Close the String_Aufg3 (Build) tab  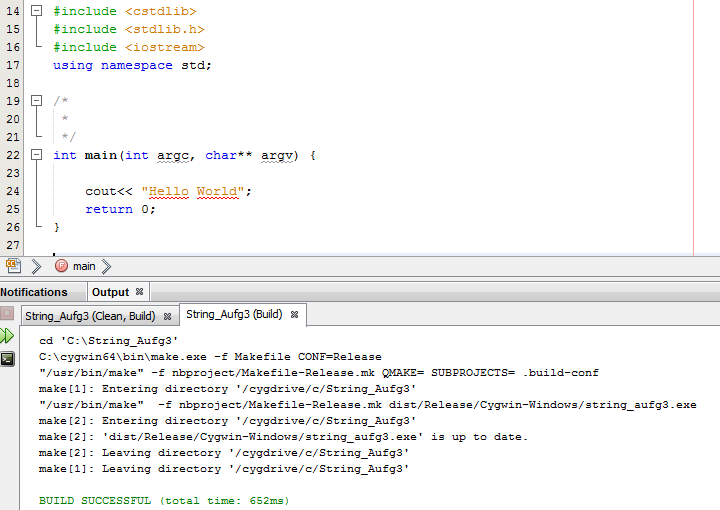point(295,314)
